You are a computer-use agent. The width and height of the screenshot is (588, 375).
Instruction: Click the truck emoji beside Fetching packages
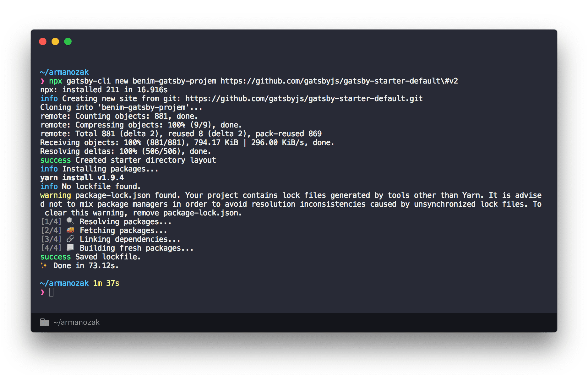70,230
